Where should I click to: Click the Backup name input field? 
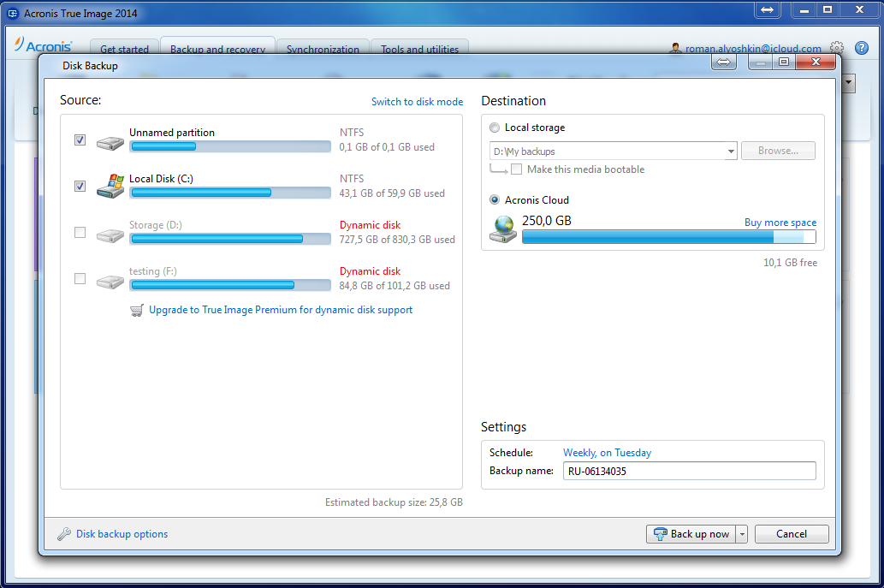click(x=689, y=471)
